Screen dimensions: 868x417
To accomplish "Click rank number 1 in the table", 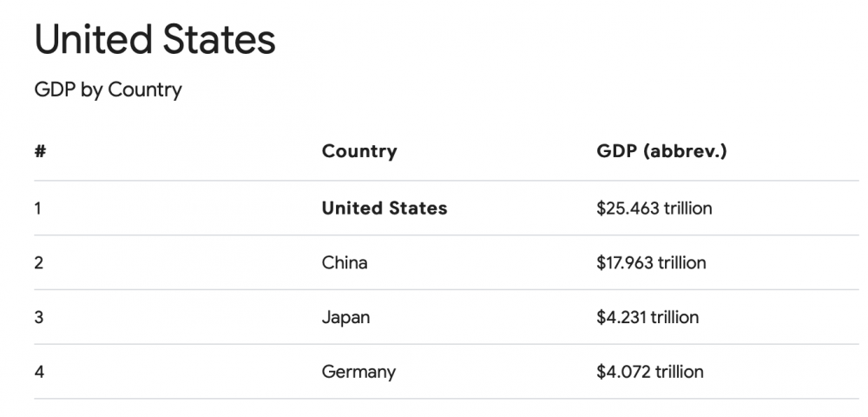I will pos(37,208).
